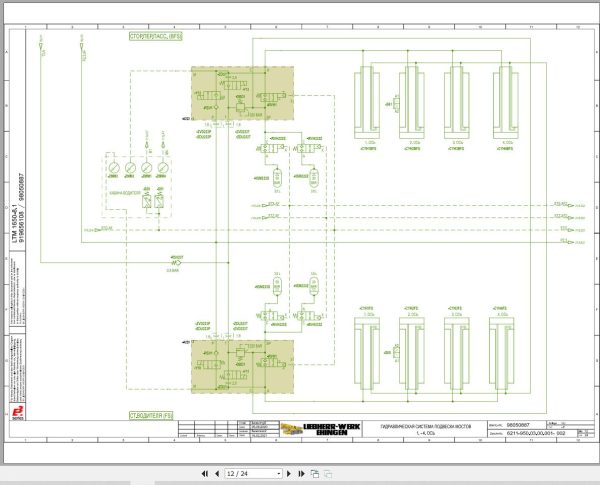This screenshot has width=600, height=485.
Task: Click ident number '98050887' in title block
Action: (x=518, y=425)
